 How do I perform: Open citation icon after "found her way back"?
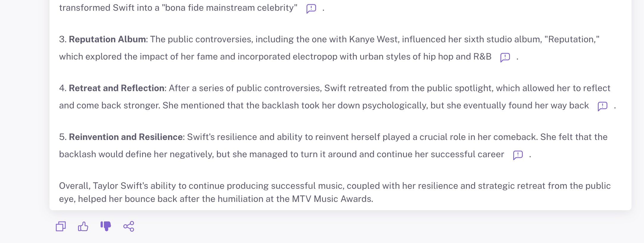coord(602,106)
